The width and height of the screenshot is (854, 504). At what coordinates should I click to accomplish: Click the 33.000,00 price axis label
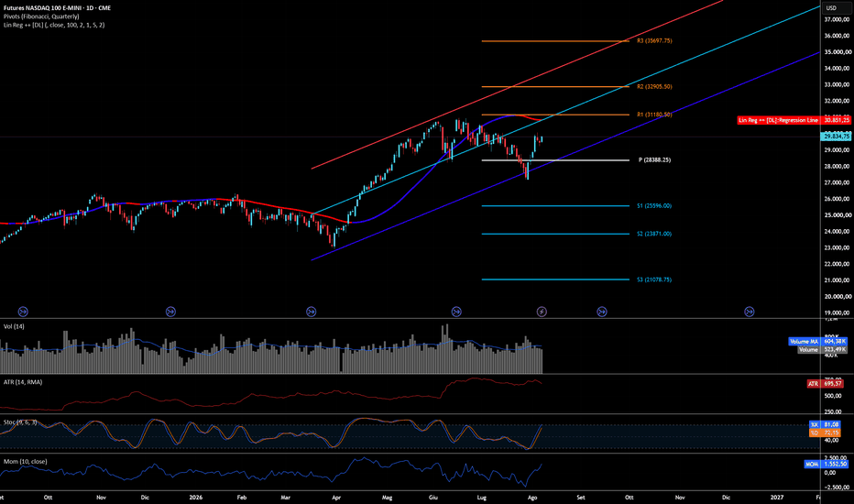point(838,85)
